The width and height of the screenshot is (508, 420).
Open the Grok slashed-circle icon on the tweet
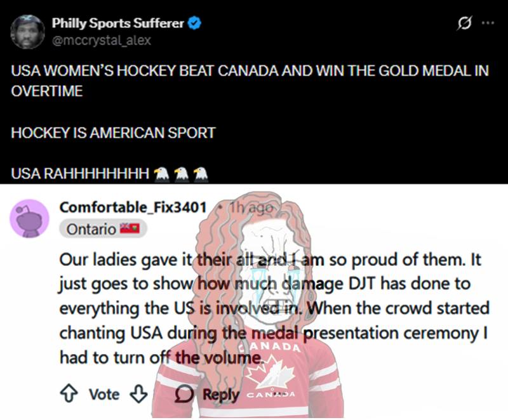tap(465, 23)
